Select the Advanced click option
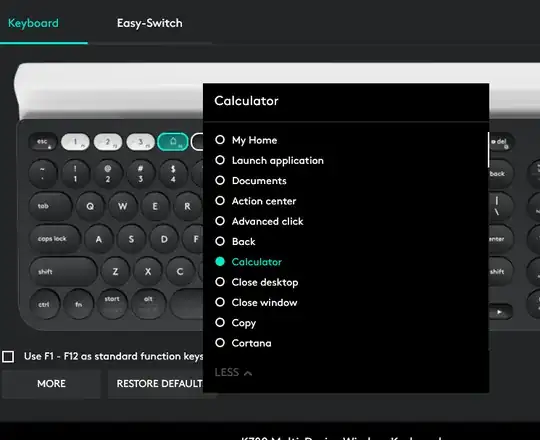The height and width of the screenshot is (440, 540). pyautogui.click(x=259, y=221)
